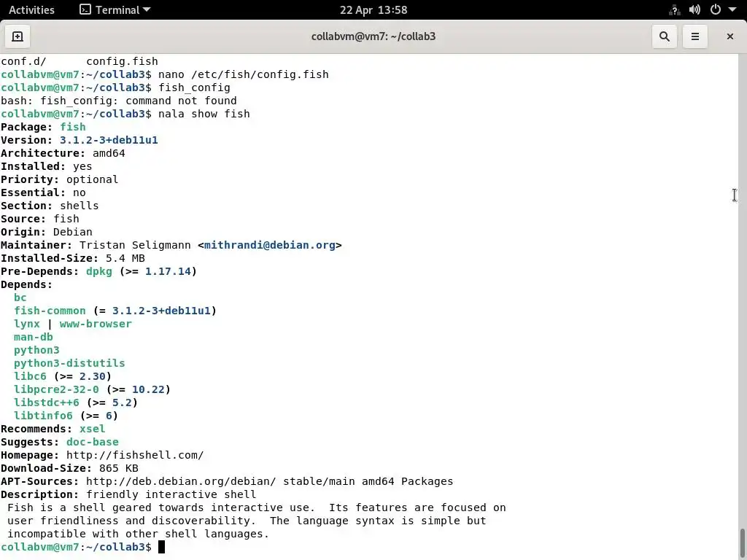Click the deb.debian.org APT source URL
Screen dimensions: 747x560
click(181, 481)
